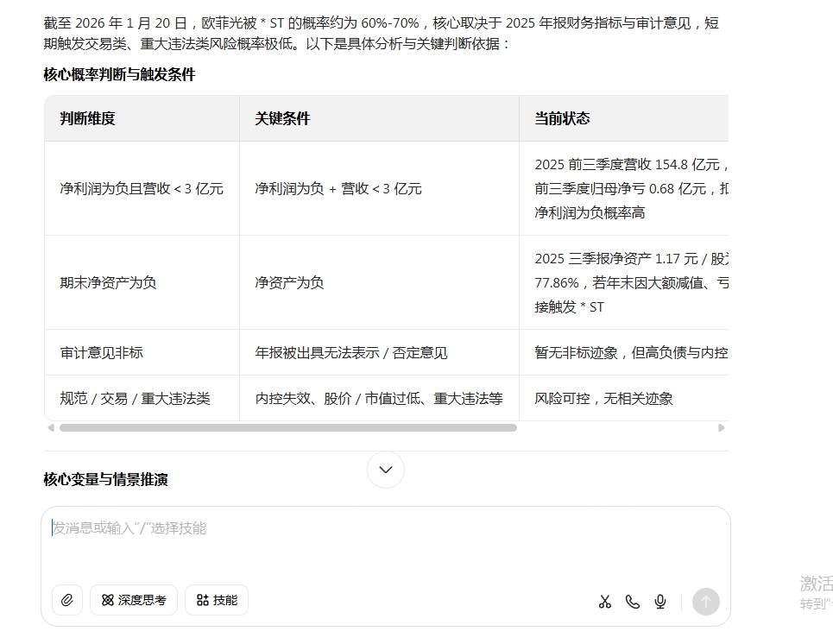Select cell 年报被出具无法表示 / 否定意见
This screenshot has width=833, height=644.
tap(379, 353)
